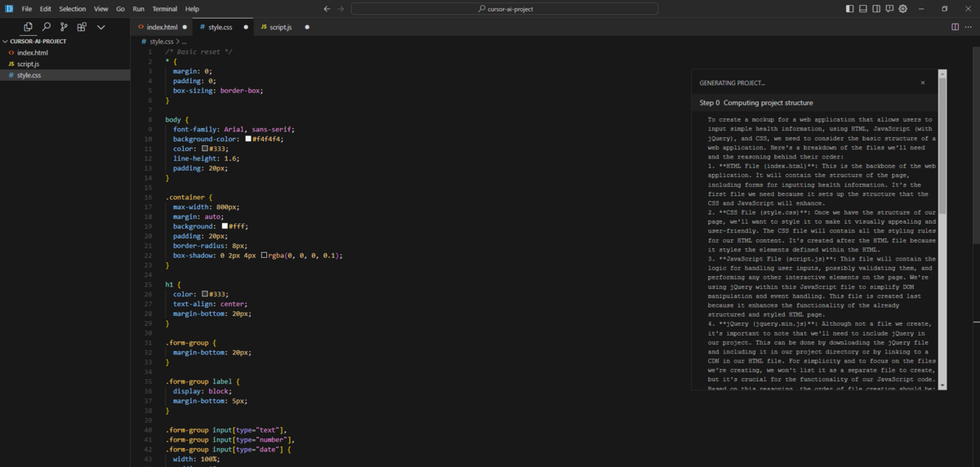Open the Go menu
The height and width of the screenshot is (467, 980).
point(121,8)
